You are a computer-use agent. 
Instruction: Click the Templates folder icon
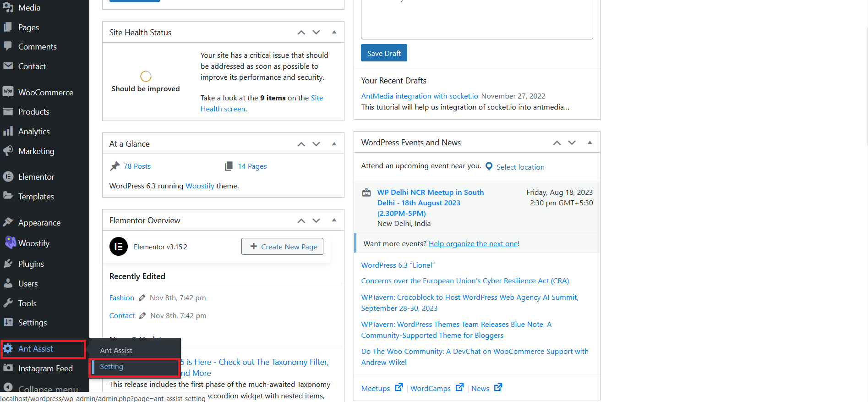point(8,196)
